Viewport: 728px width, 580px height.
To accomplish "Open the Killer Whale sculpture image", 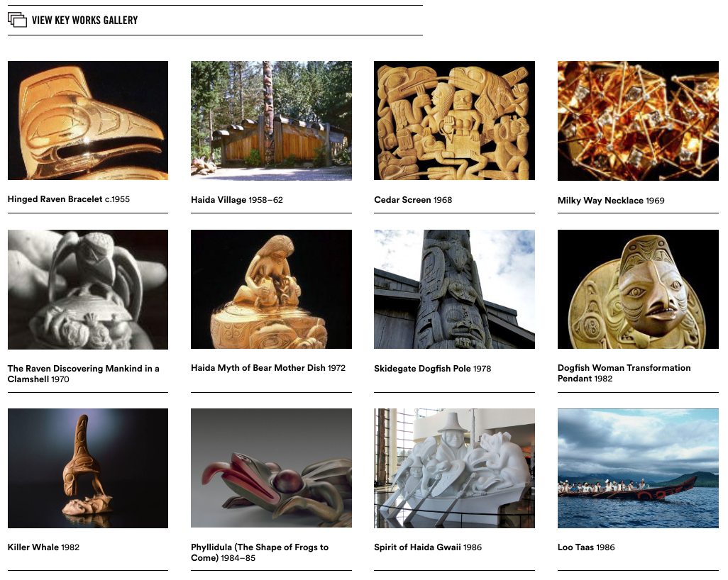I will coord(88,468).
